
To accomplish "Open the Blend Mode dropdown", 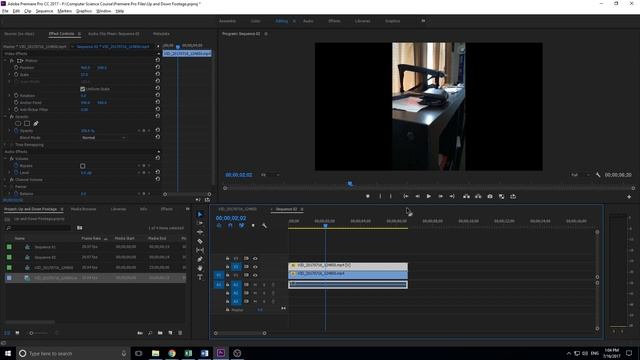I will [x=104, y=138].
